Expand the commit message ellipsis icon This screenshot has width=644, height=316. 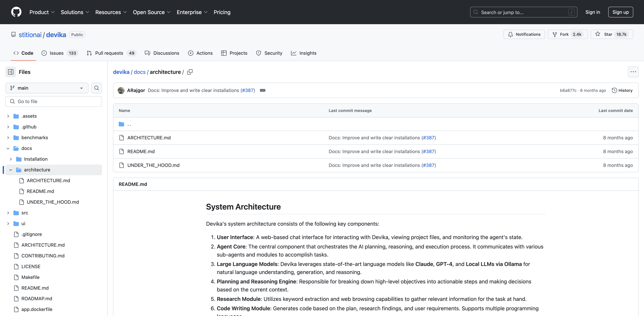tap(262, 90)
